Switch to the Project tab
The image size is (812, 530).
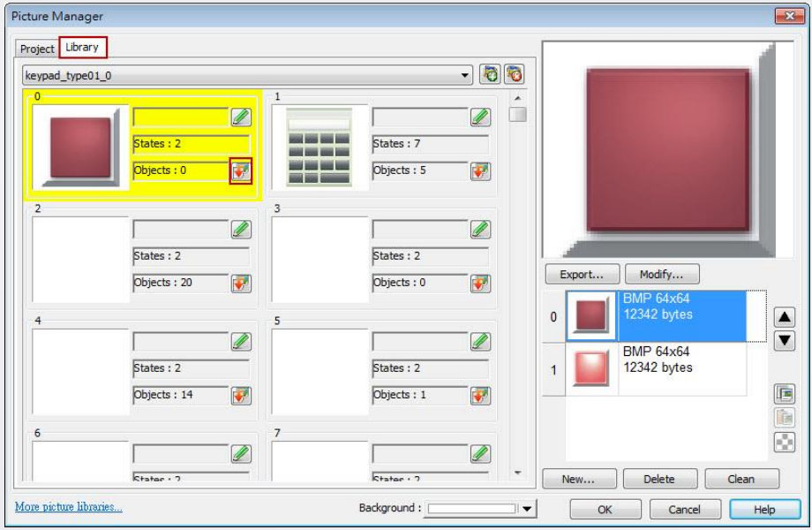click(37, 49)
